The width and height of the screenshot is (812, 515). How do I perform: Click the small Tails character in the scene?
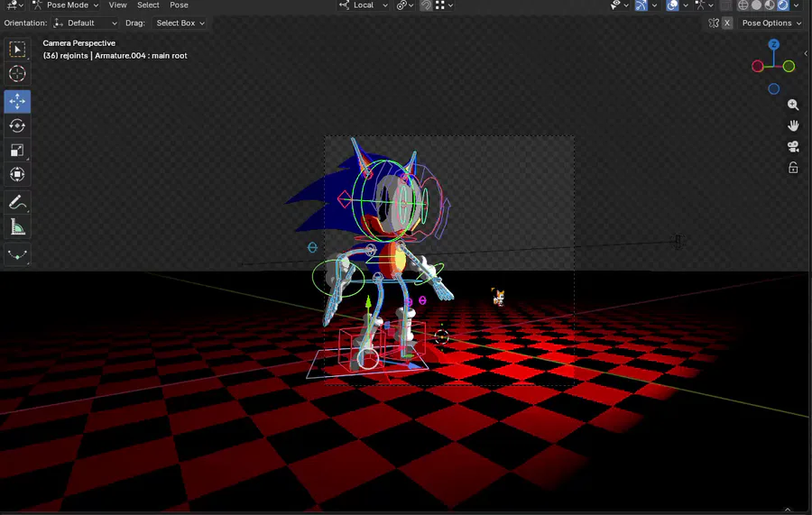[x=499, y=298]
